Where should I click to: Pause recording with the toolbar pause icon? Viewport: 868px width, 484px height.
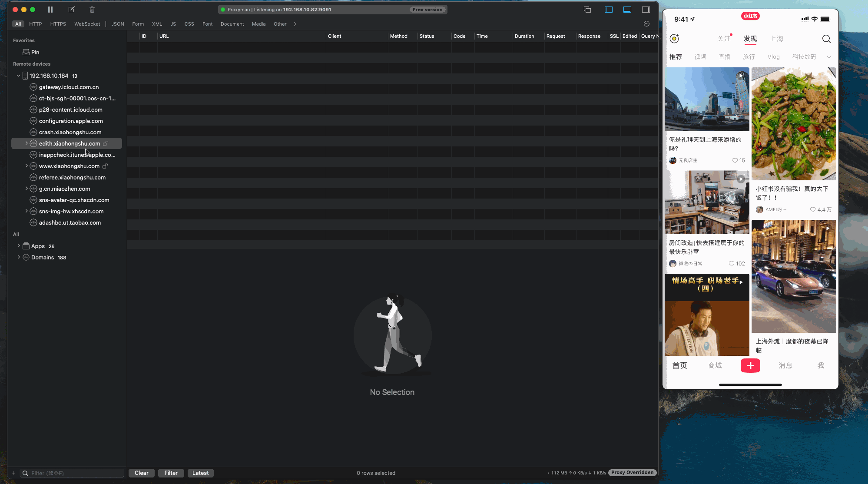coord(50,10)
